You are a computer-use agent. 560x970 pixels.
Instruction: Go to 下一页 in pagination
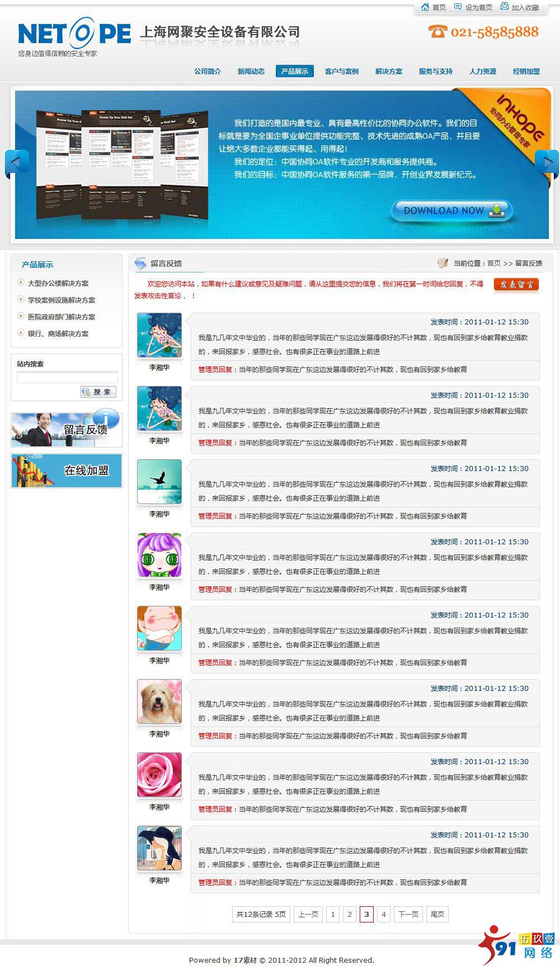point(408,914)
